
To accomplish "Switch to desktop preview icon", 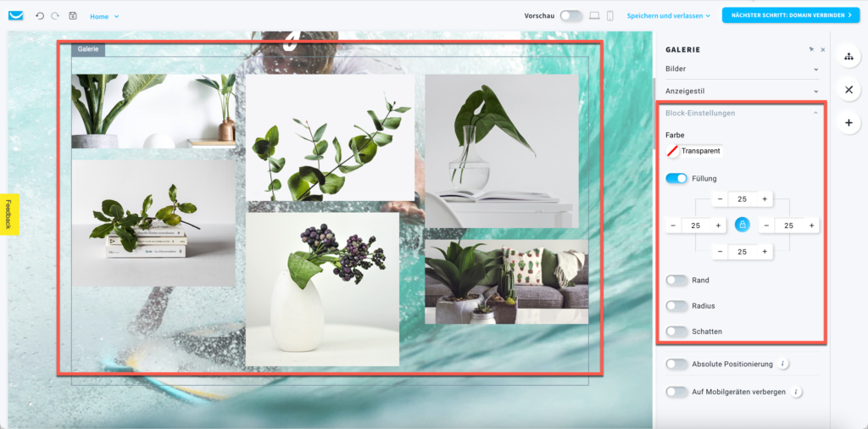I will click(x=594, y=15).
